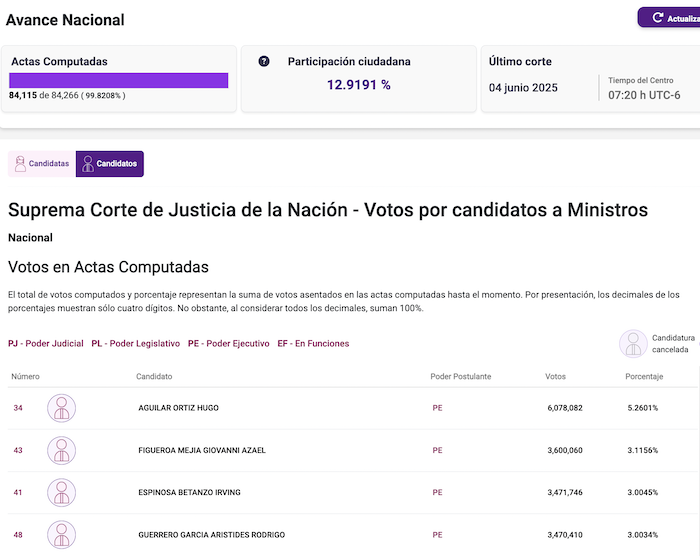The height and width of the screenshot is (556, 700).
Task: Click avatar of Espinosa Betanzo Irving
Action: click(62, 492)
